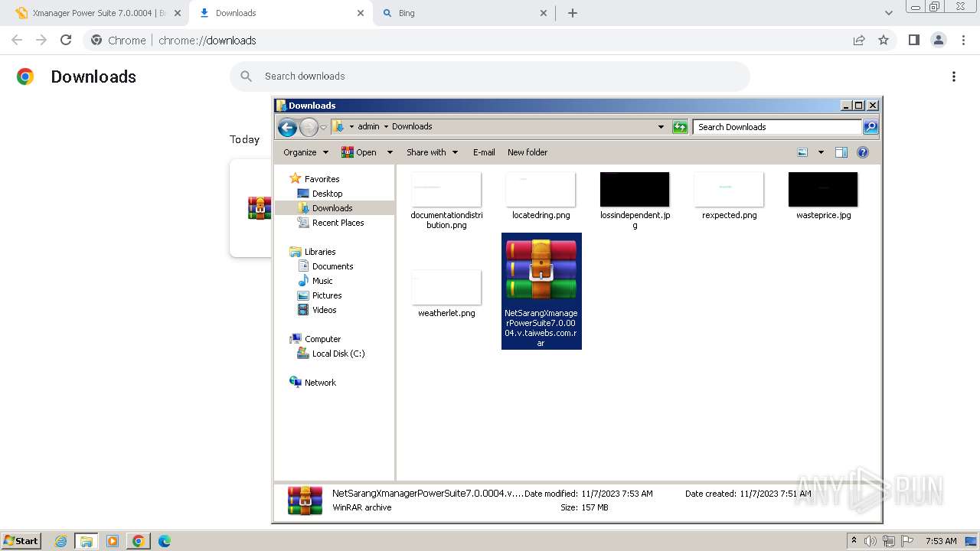Show hidden system tray icons
Image resolution: width=980 pixels, height=551 pixels.
[854, 541]
